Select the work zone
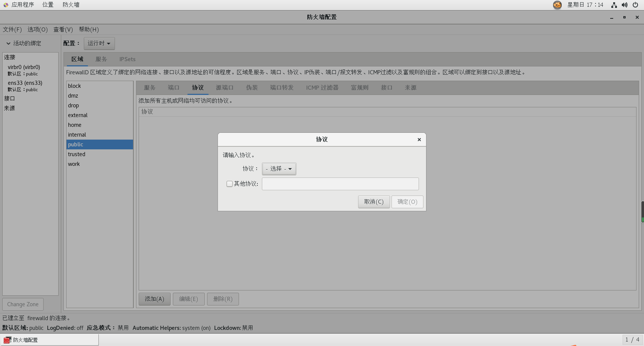Image resolution: width=644 pixels, height=346 pixels. 100,164
